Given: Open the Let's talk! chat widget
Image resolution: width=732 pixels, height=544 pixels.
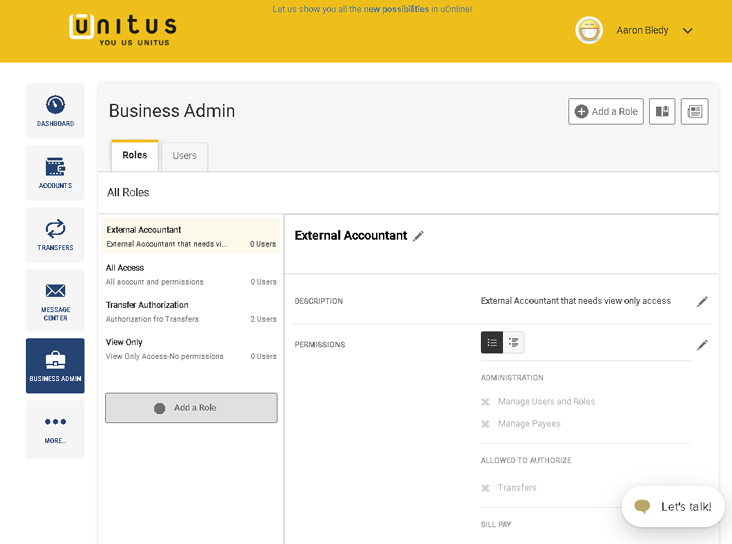Looking at the screenshot, I should [673, 507].
